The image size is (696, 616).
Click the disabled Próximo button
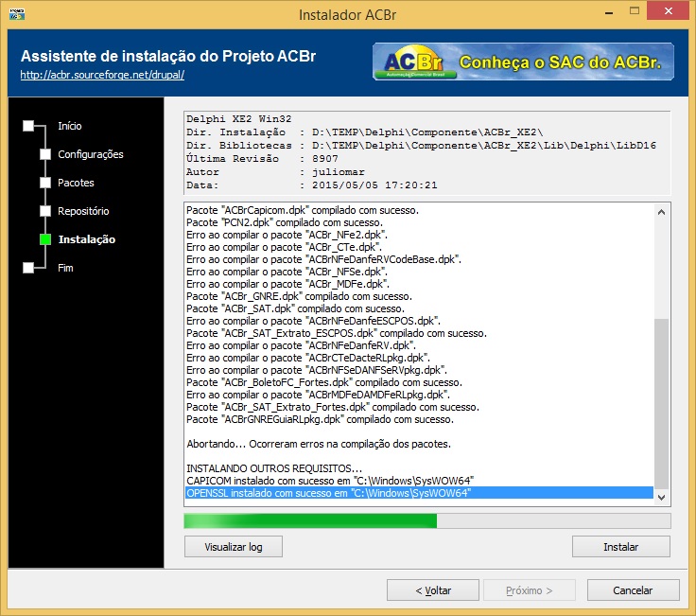click(530, 590)
